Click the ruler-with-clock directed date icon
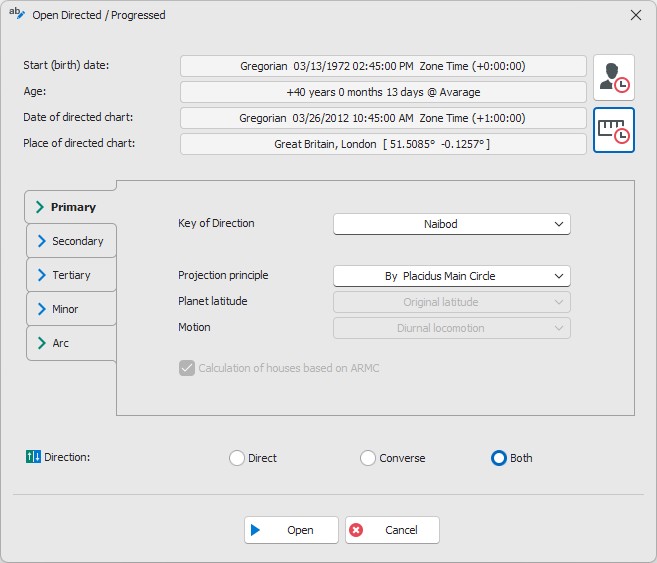Screen dimensions: 657x563 [x=614, y=130]
